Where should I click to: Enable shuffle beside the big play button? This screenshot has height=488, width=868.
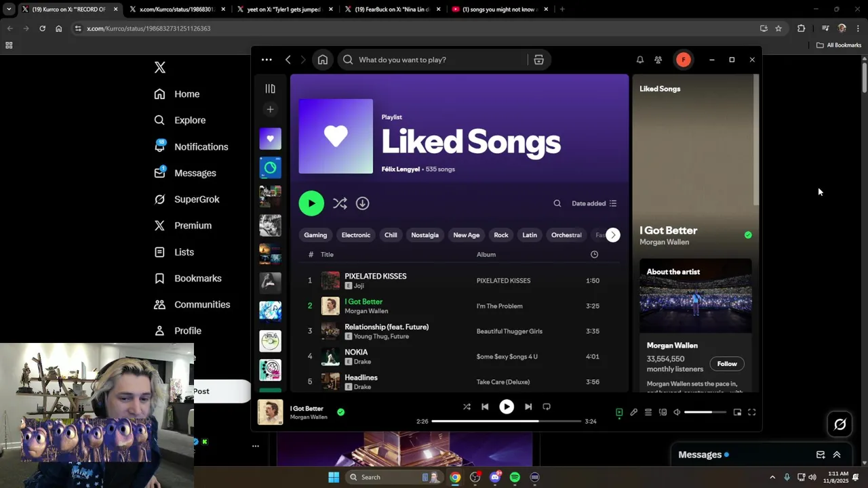pos(340,203)
